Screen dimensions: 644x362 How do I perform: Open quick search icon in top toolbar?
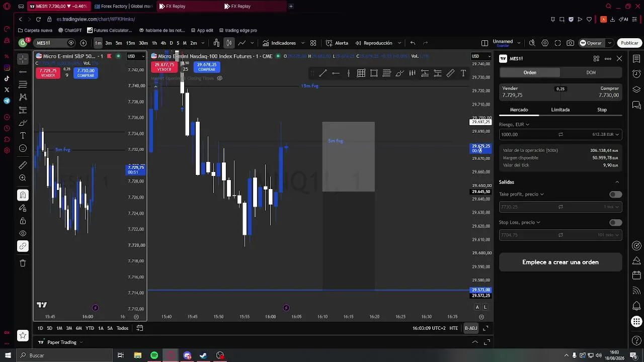532,43
